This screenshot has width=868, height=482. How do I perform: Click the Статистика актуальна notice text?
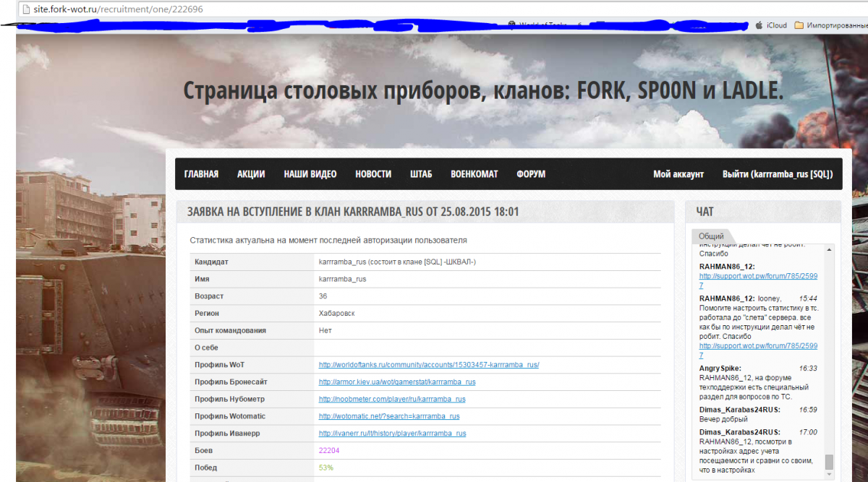coord(328,240)
